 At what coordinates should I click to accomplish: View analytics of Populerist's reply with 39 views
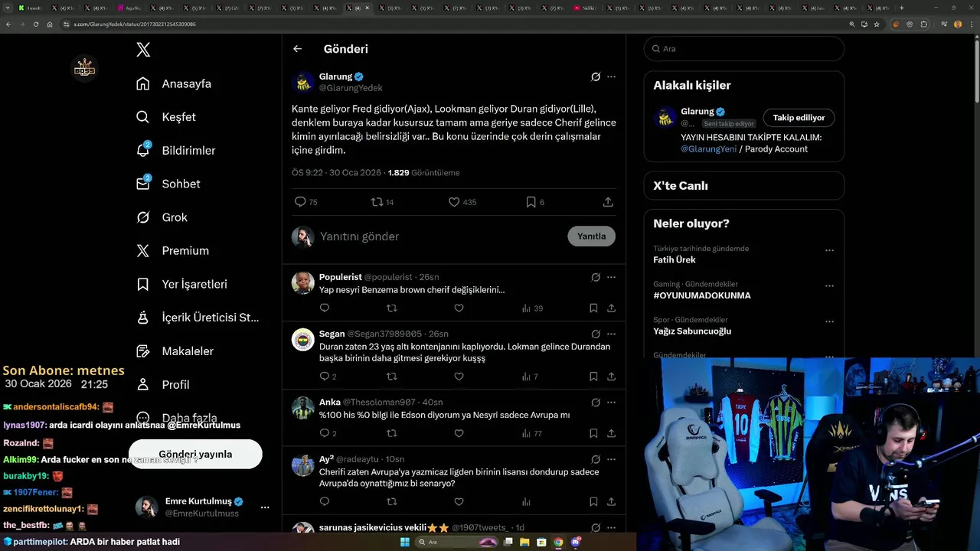[532, 308]
